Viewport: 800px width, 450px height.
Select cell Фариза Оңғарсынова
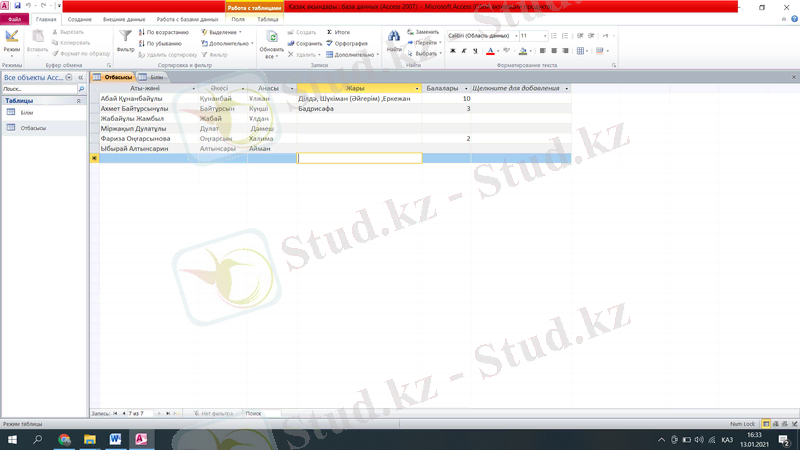pyautogui.click(x=149, y=138)
